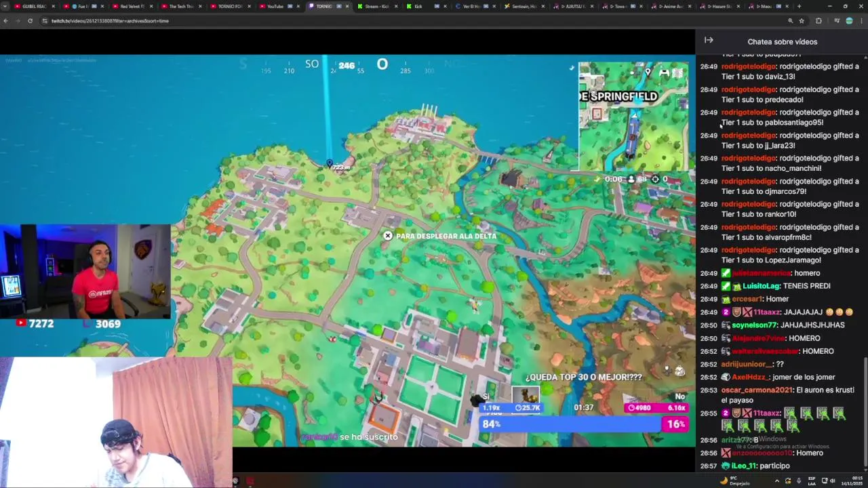Click the Fortnite minimap in the video
868x488 pixels.
click(633, 117)
